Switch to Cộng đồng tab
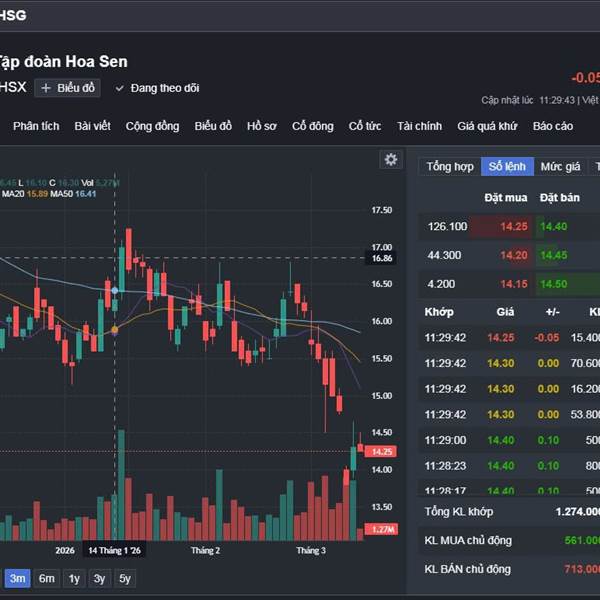The height and width of the screenshot is (600, 600). click(x=152, y=126)
